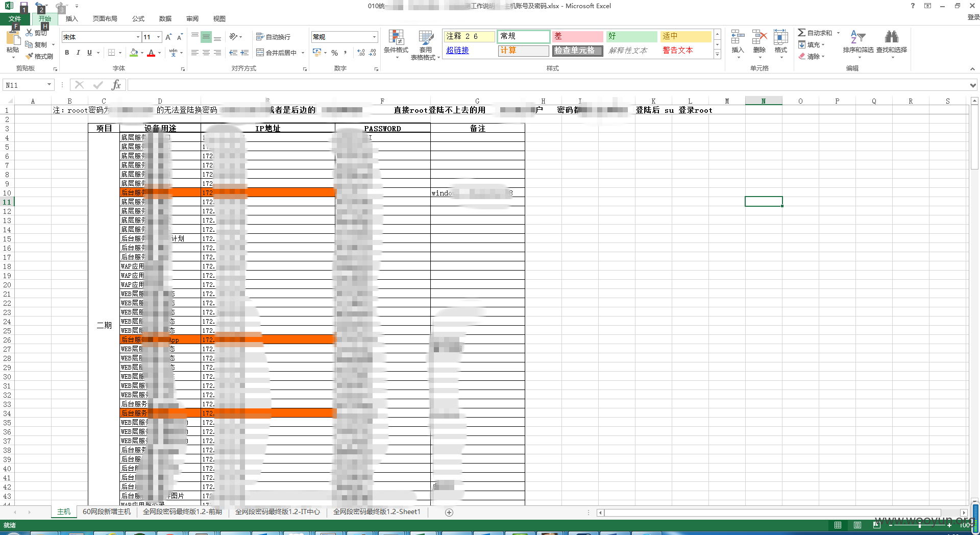Open text orientation options
Viewport: 980px width, 535px height.
tap(235, 37)
